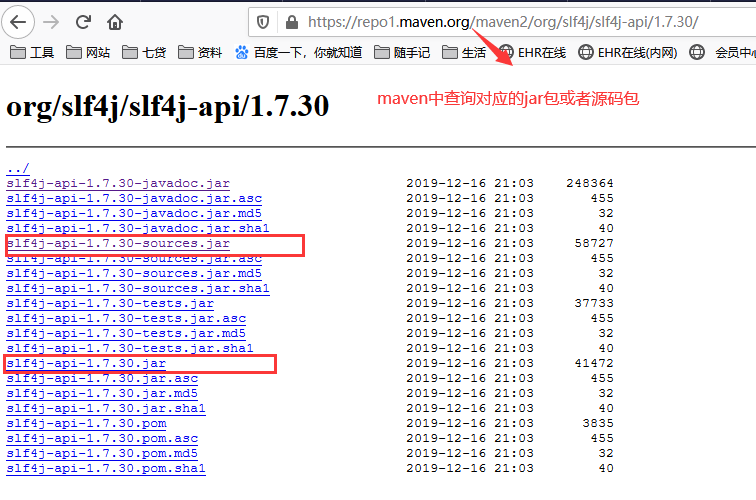756x500 pixels.
Task: Open slf4j-api-1.7.30.pom.md5 link
Action: coord(102,453)
